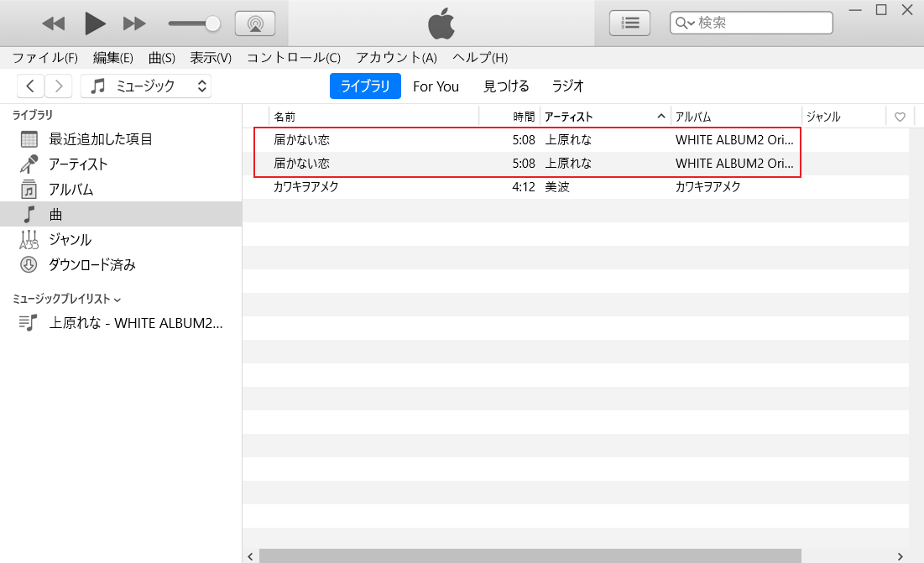Select the ライブラリ tab
This screenshot has height=563, width=924.
(365, 86)
